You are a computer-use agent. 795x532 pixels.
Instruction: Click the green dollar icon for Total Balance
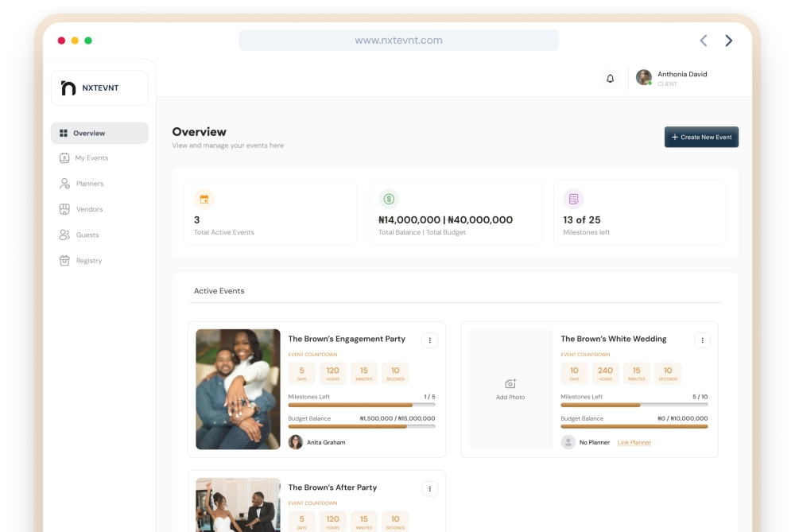click(389, 199)
